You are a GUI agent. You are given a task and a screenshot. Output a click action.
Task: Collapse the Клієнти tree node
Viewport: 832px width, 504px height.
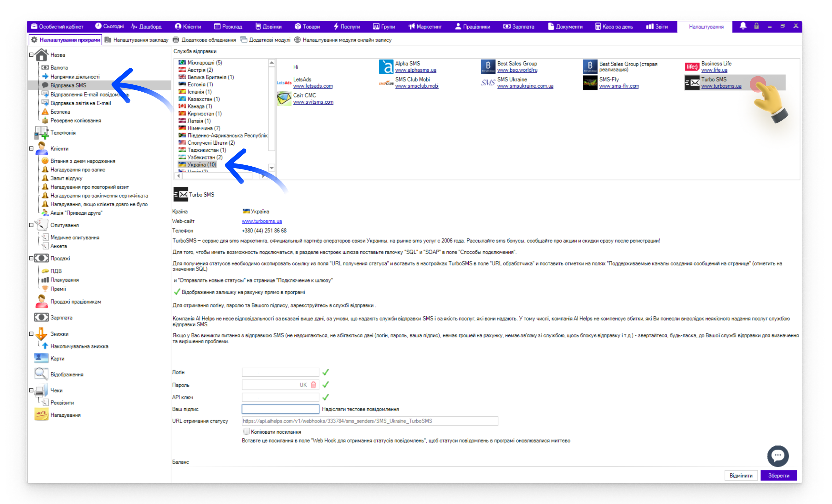point(32,149)
